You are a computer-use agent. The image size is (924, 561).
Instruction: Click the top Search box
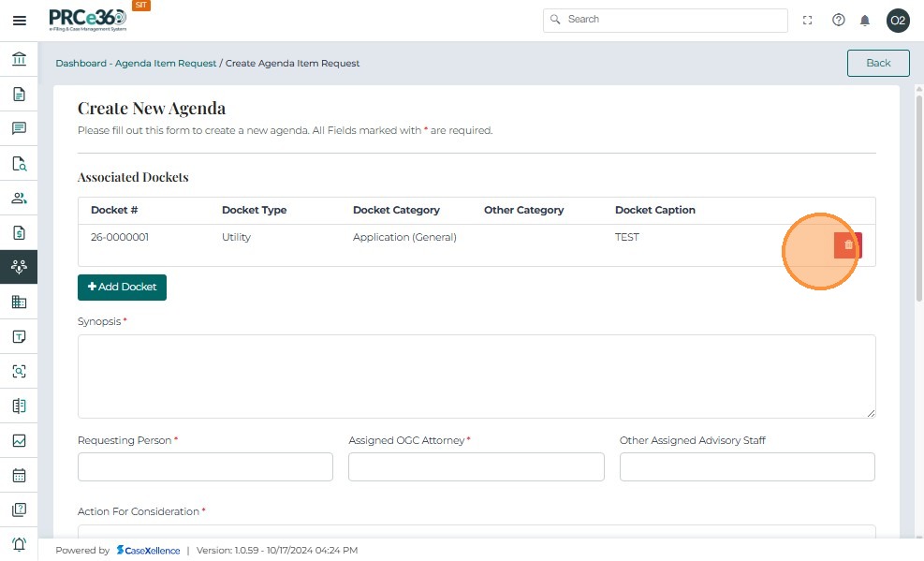click(x=666, y=20)
